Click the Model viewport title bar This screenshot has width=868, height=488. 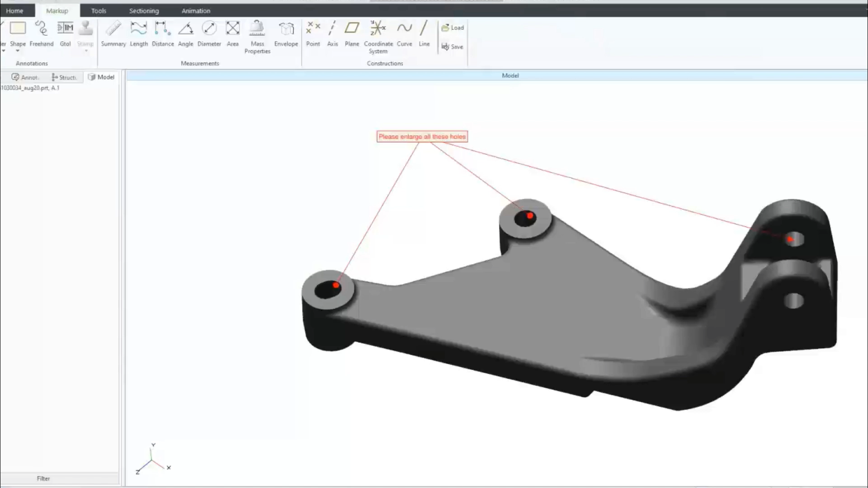[497, 75]
